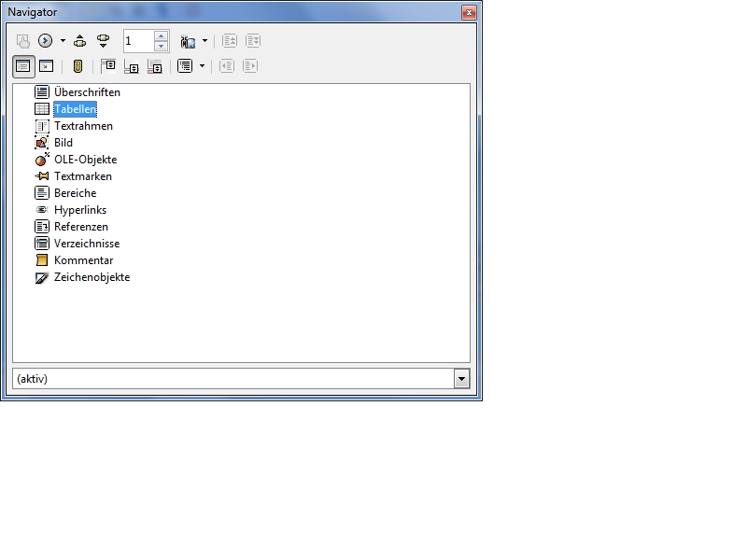Click into the page number field
Image resolution: width=747 pixels, height=560 pixels.
click(137, 41)
